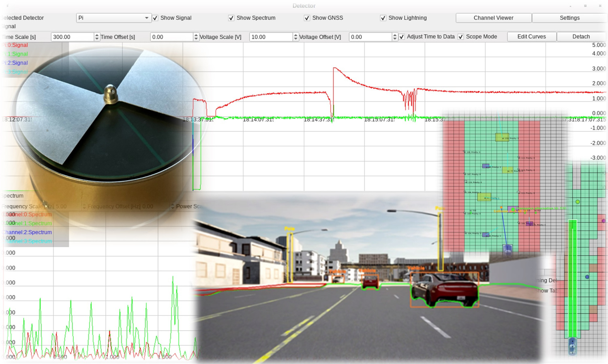Focus the Time Scale field showing 300.00

[x=73, y=37]
